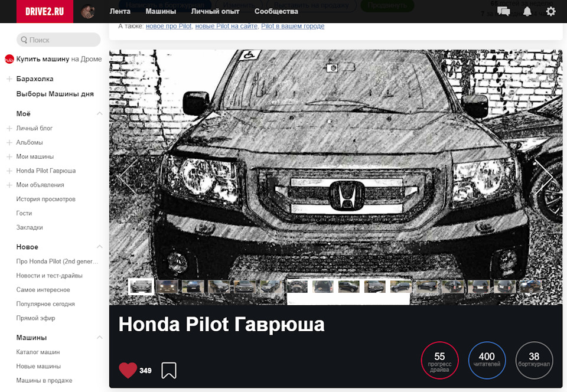Open Про Honda Pilot (2nd gener… link
Screen dimensions: 567x392
click(x=57, y=261)
